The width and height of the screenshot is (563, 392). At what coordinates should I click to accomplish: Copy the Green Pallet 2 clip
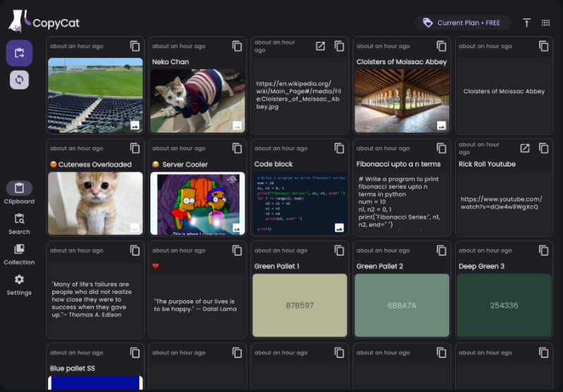441,251
